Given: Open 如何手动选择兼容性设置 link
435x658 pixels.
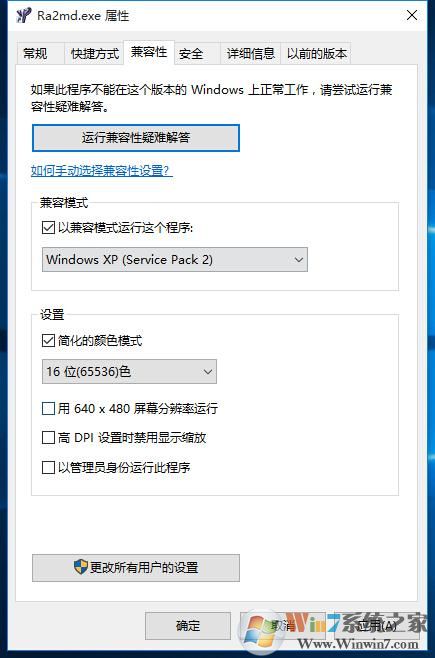Looking at the screenshot, I should coord(102,171).
